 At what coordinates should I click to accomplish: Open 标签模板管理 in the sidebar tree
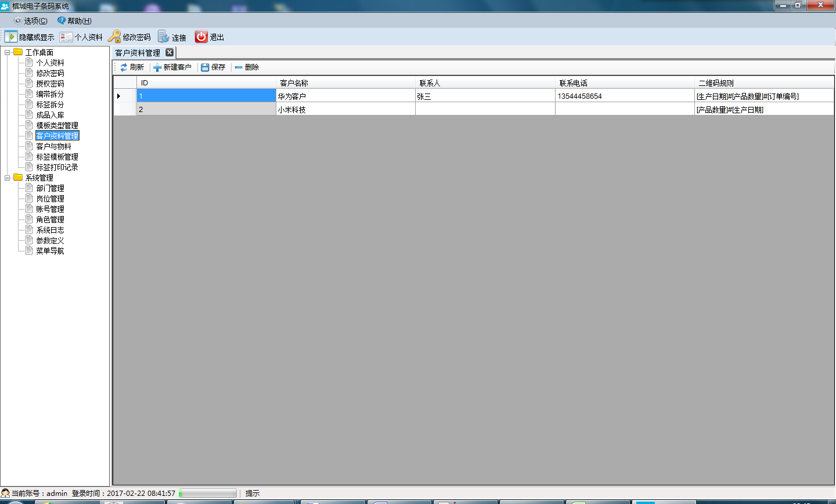click(57, 157)
